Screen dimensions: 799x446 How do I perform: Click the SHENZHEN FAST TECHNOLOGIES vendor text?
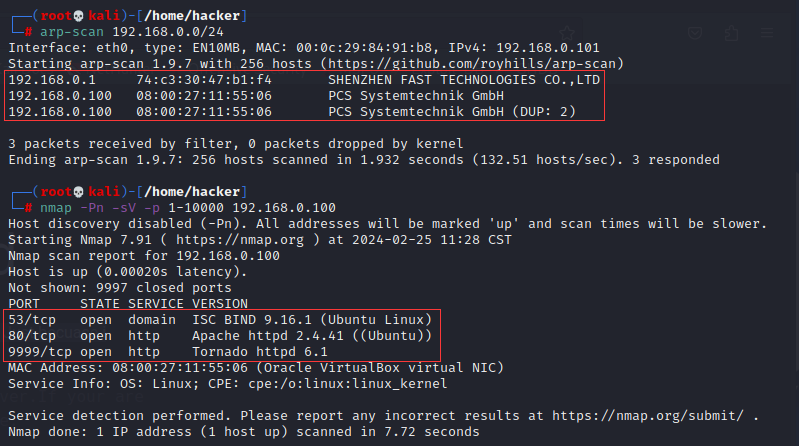pyautogui.click(x=464, y=80)
